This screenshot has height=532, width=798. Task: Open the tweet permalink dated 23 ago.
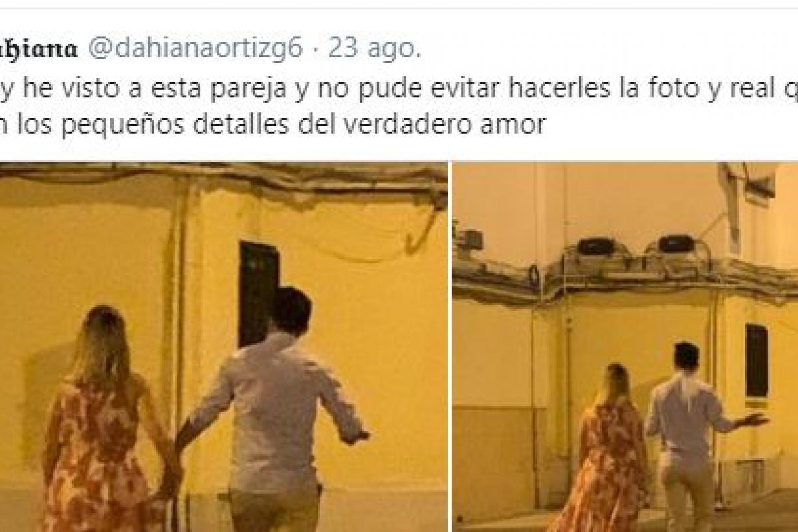coord(374,49)
